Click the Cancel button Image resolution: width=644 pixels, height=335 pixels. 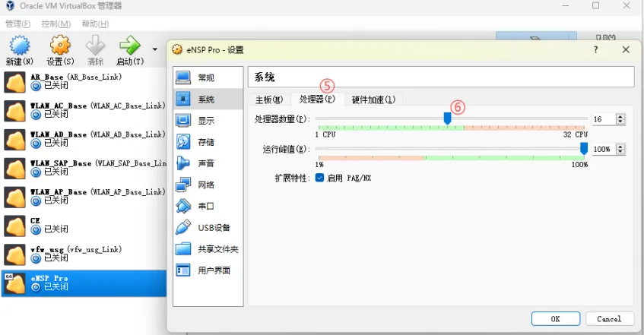click(x=610, y=319)
